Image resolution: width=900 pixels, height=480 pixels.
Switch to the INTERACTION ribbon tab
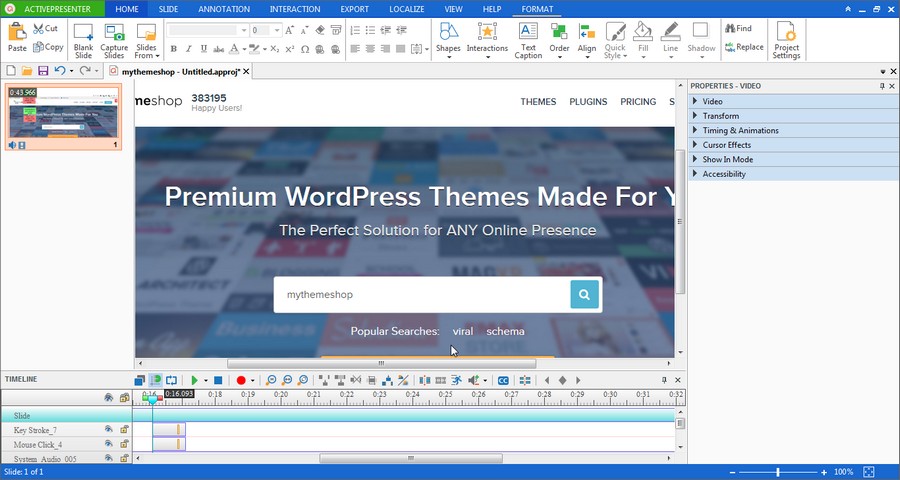click(x=295, y=9)
